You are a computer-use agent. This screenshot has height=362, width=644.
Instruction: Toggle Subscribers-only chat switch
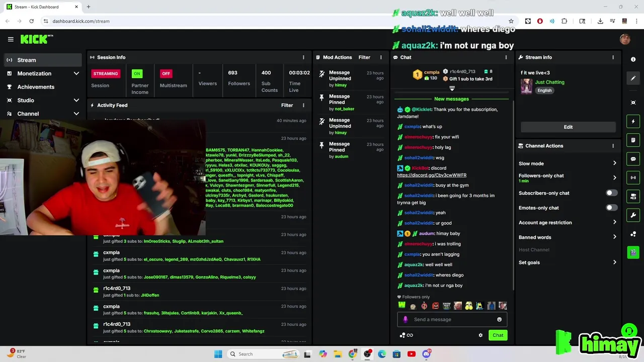(x=611, y=193)
